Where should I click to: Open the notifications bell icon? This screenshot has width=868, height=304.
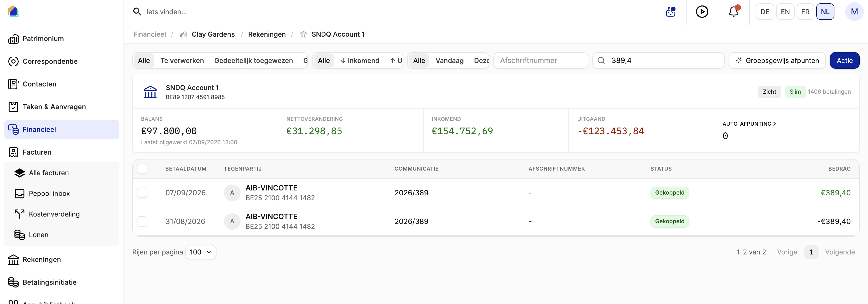pyautogui.click(x=733, y=12)
